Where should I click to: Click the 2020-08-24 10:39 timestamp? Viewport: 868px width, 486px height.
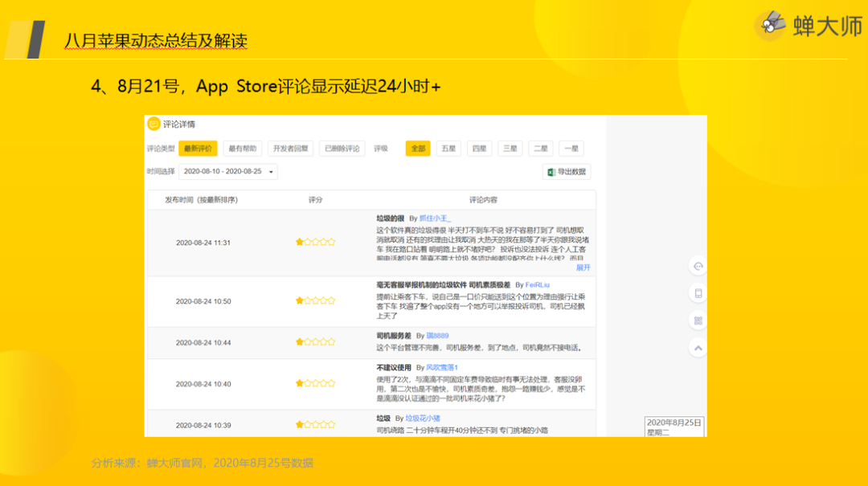203,425
